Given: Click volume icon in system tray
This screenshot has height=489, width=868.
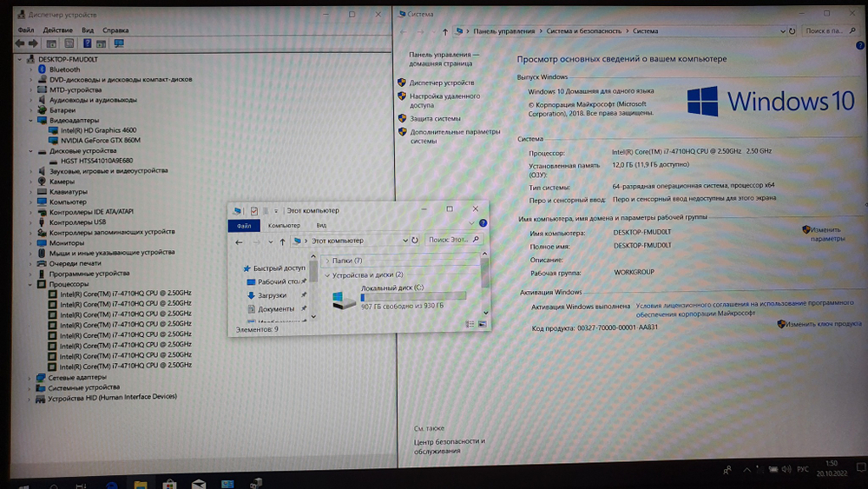Looking at the screenshot, I should 786,470.
